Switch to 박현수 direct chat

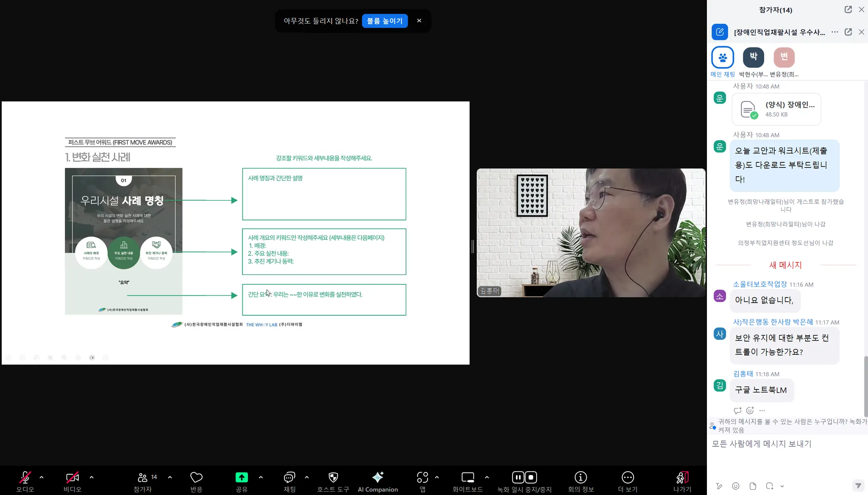pyautogui.click(x=754, y=58)
